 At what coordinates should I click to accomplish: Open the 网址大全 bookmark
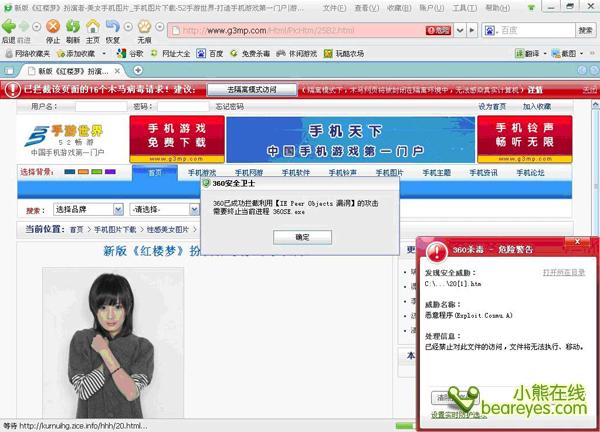pyautogui.click(x=171, y=54)
